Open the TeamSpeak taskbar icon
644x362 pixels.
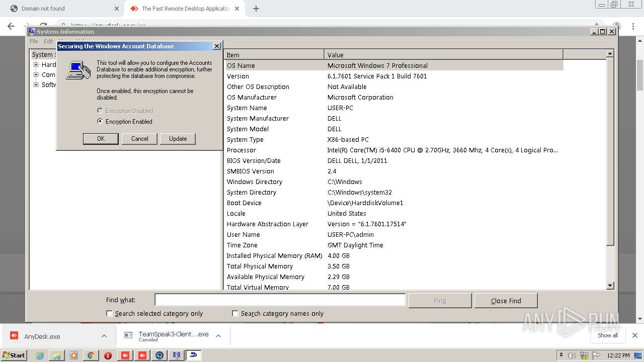point(159,355)
